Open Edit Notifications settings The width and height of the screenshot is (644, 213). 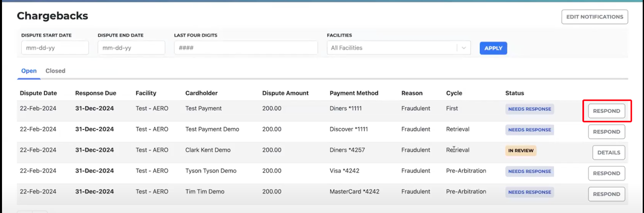[x=594, y=17]
